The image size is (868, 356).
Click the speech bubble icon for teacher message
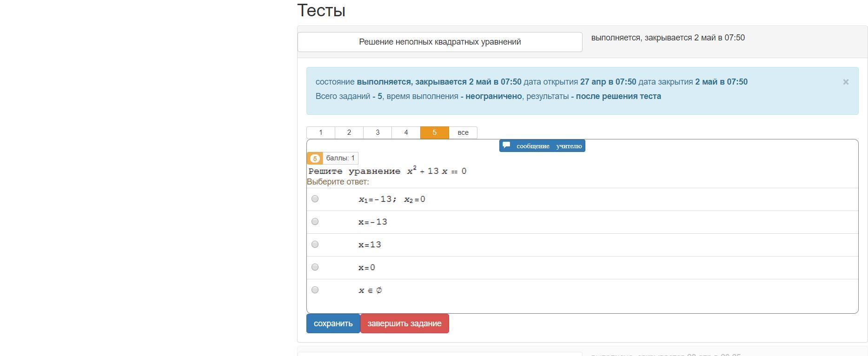pos(507,145)
